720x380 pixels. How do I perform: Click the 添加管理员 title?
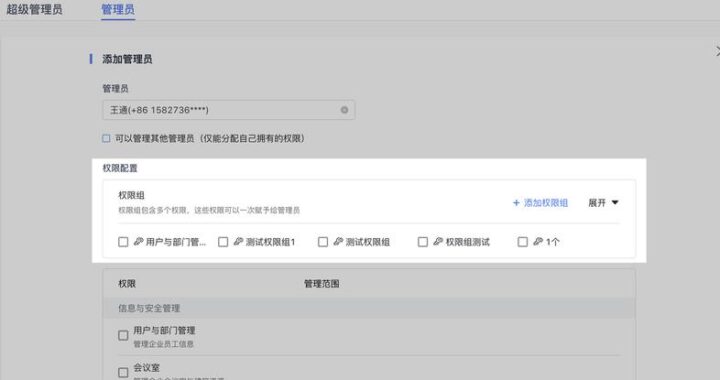coord(127,59)
